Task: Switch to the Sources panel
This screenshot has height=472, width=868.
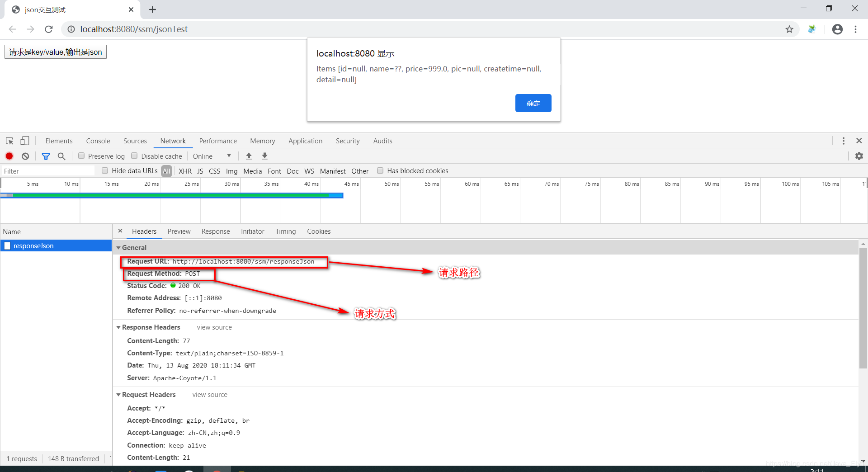Action: (x=135, y=141)
